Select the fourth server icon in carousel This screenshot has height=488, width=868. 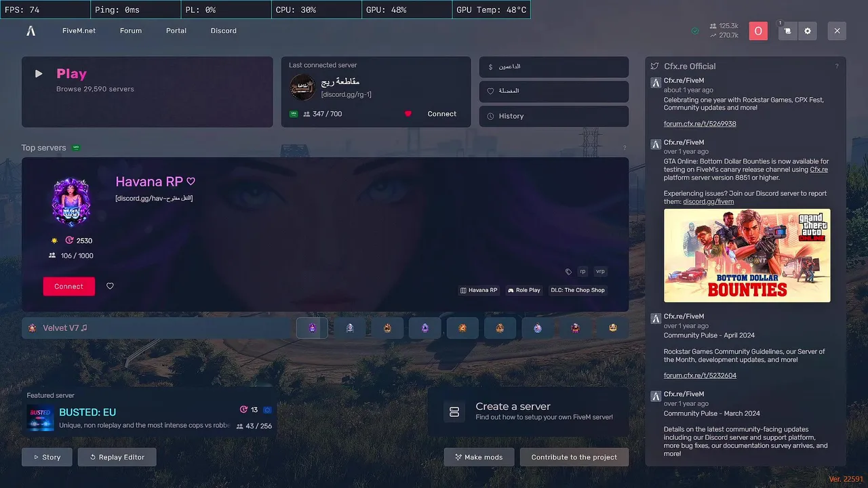[425, 328]
